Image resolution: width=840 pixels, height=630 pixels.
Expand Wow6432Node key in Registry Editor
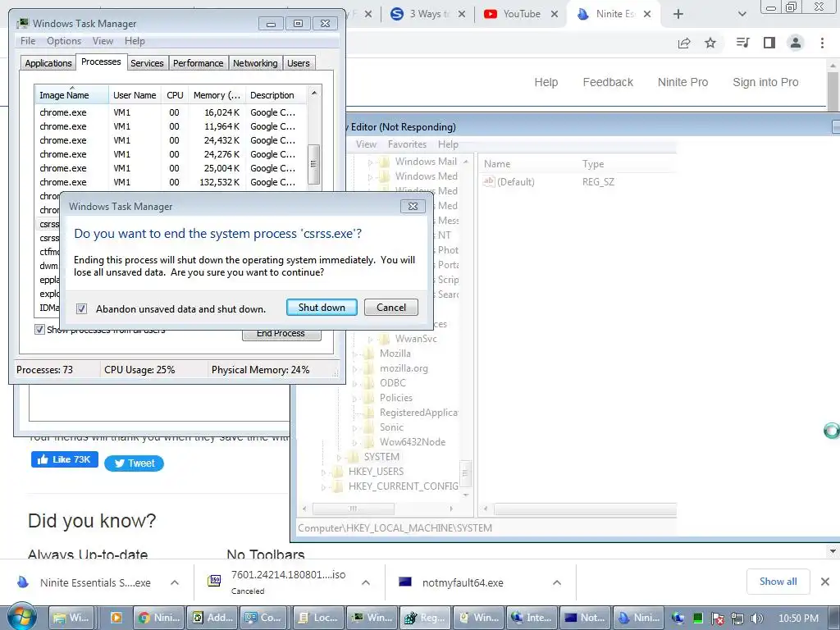(x=354, y=442)
